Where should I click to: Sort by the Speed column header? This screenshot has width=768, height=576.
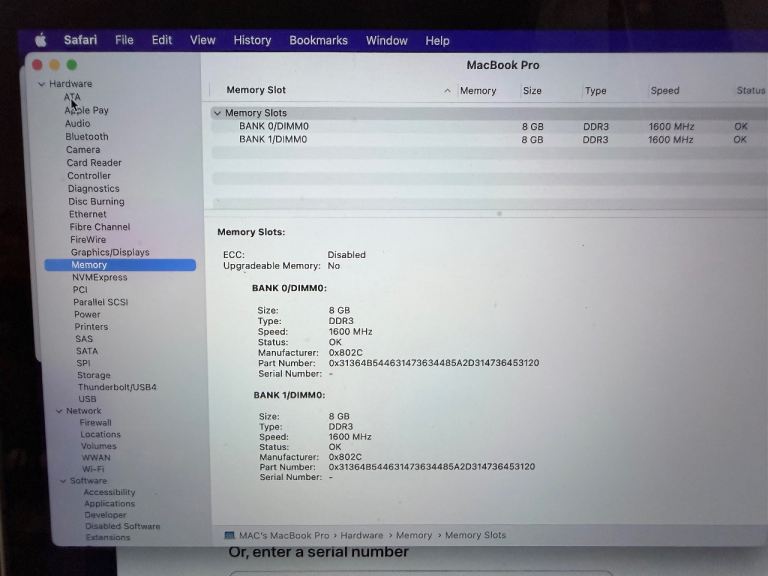(665, 91)
